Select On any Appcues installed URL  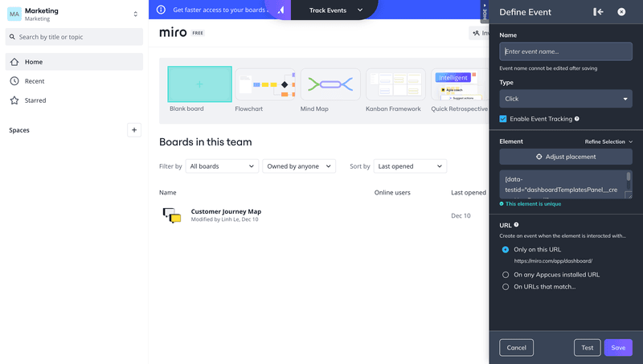[x=505, y=275]
